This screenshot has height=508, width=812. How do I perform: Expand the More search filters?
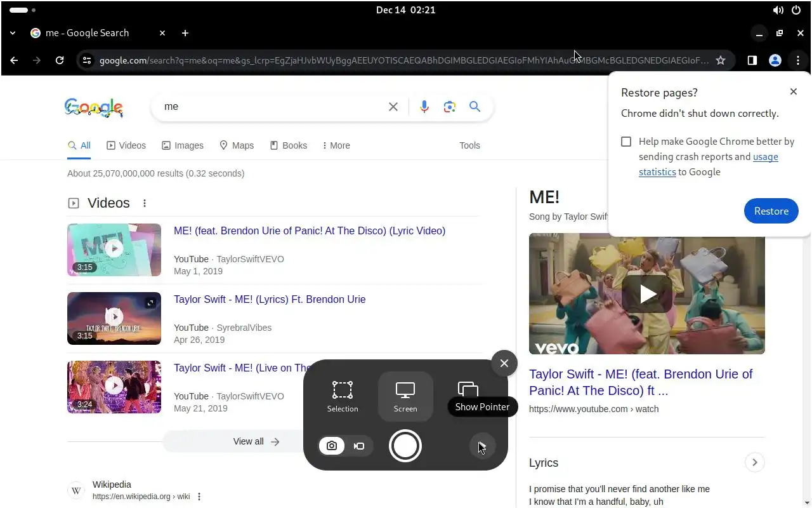pos(336,145)
